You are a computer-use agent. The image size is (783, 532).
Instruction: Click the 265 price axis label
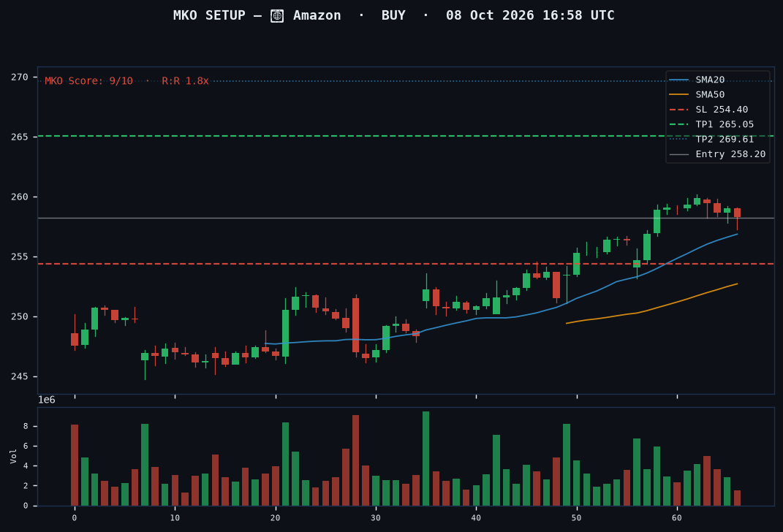(20, 137)
